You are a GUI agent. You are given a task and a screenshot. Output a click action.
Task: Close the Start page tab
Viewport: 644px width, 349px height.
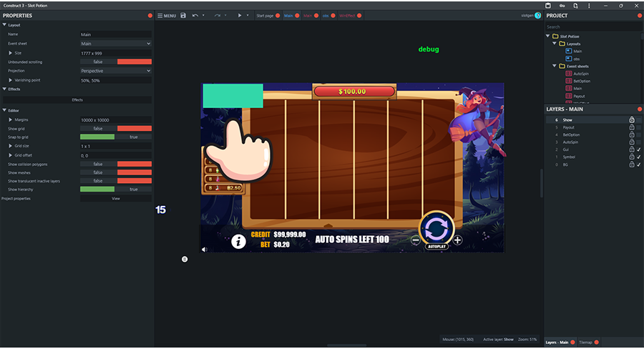point(278,16)
